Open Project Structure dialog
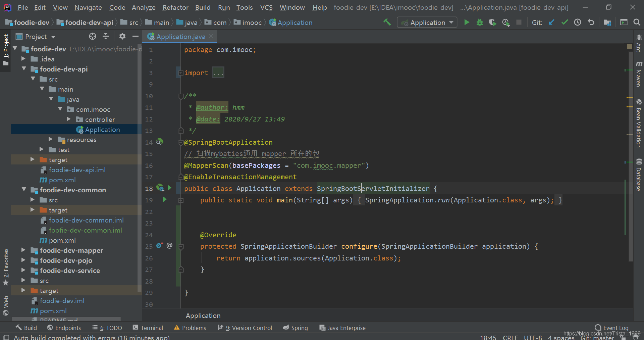Image resolution: width=644 pixels, height=340 pixels. point(607,22)
